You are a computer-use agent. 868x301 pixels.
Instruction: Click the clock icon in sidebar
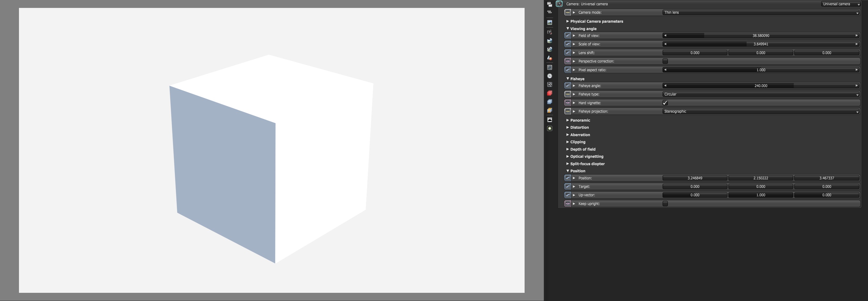(550, 76)
